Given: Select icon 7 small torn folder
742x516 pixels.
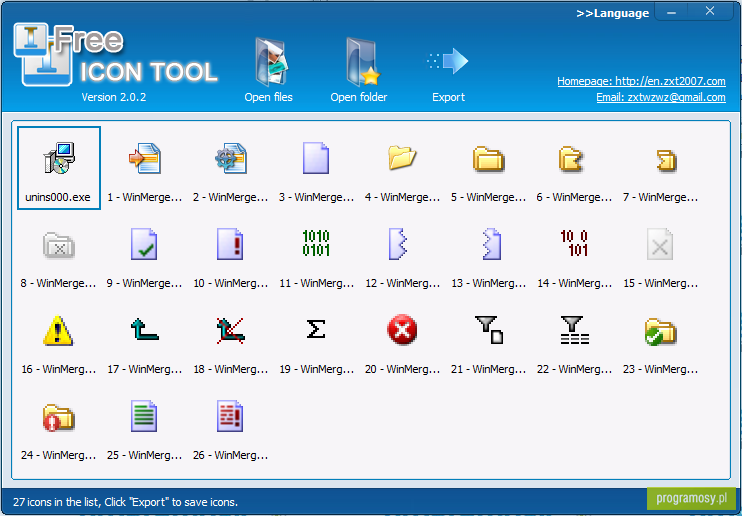Looking at the screenshot, I should [x=667, y=160].
